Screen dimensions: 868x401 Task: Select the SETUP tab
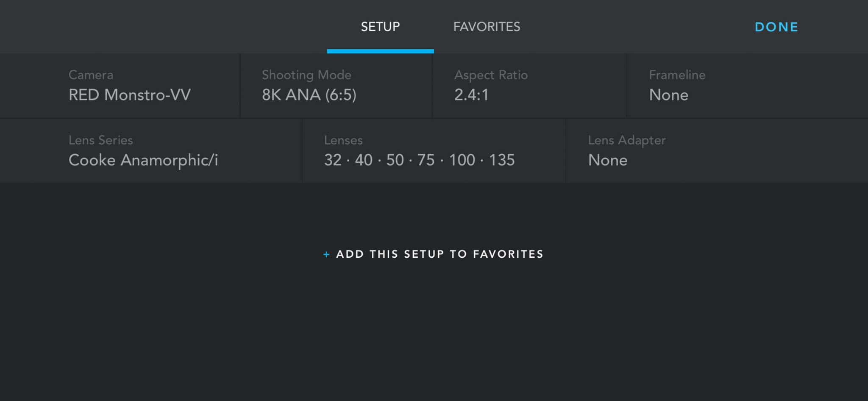(x=380, y=27)
